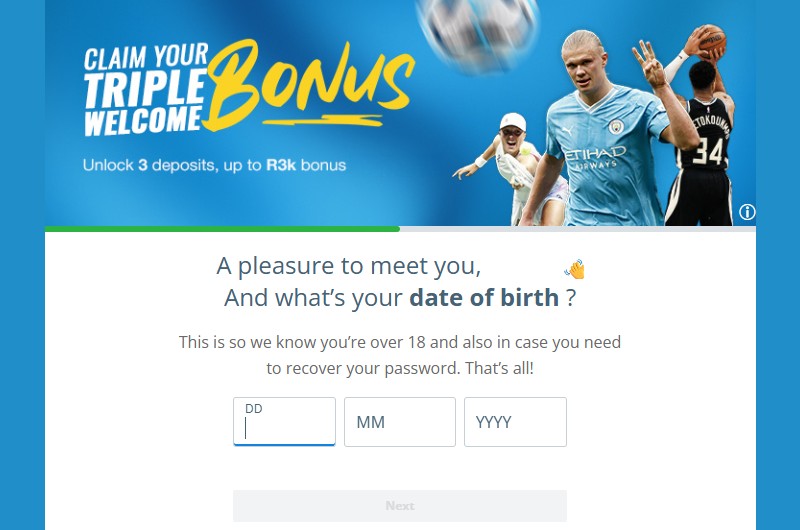Click the A pleasure to meet you heading
The image size is (800, 530).
348,266
